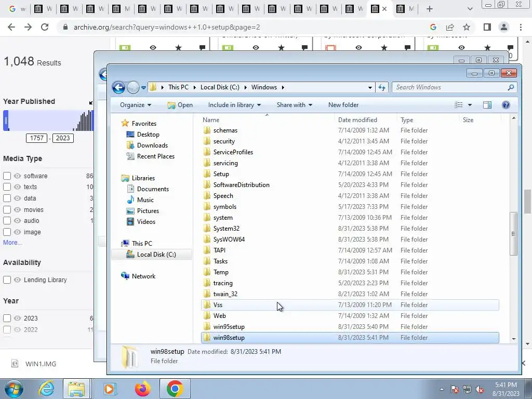Reload the archive.org page in Chrome

45,27
